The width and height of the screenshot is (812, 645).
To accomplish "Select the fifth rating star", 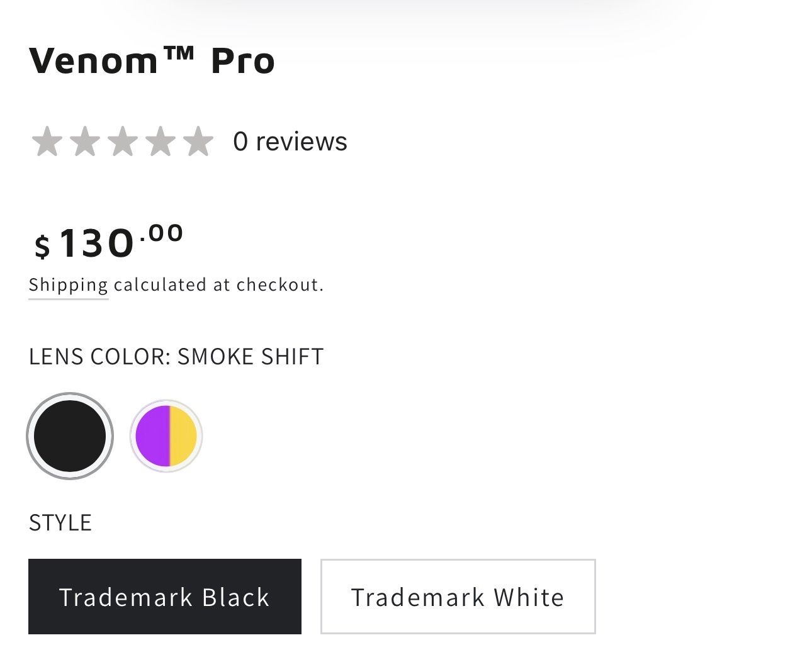I will coord(198,141).
